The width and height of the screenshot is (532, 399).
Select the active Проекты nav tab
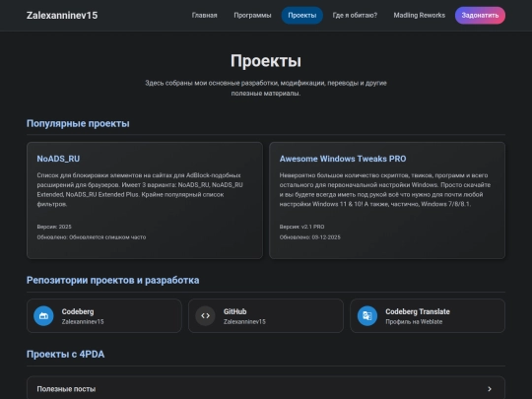[x=302, y=15]
